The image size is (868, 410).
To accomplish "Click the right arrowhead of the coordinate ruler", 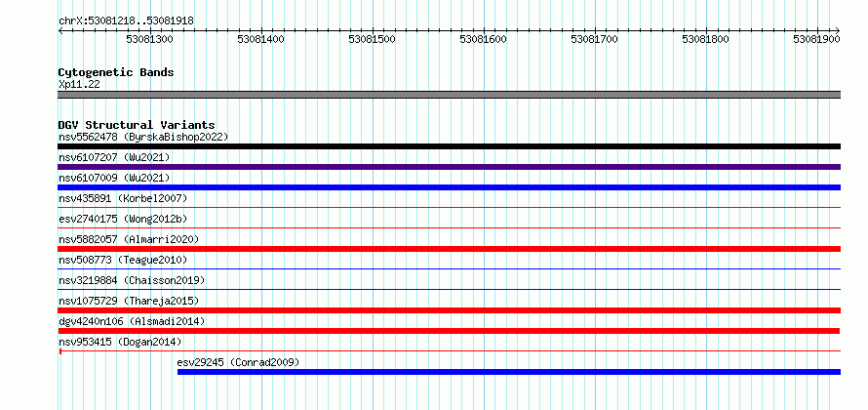I will (838, 30).
